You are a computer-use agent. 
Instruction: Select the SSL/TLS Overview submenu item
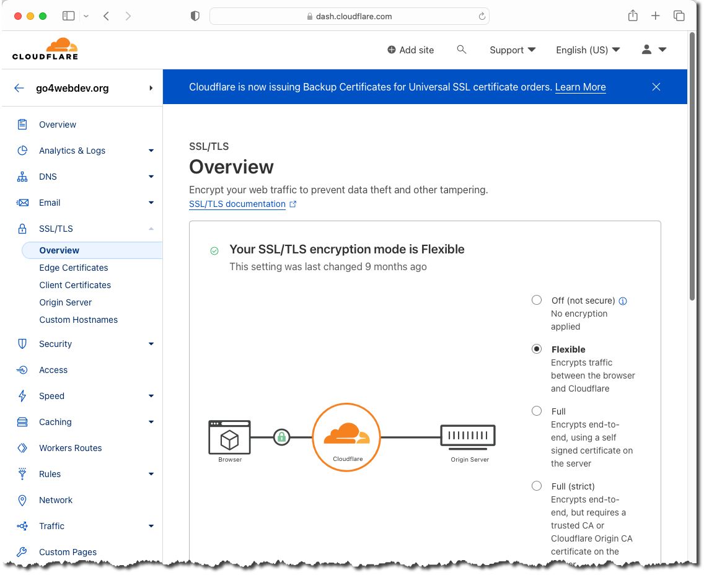92,250
